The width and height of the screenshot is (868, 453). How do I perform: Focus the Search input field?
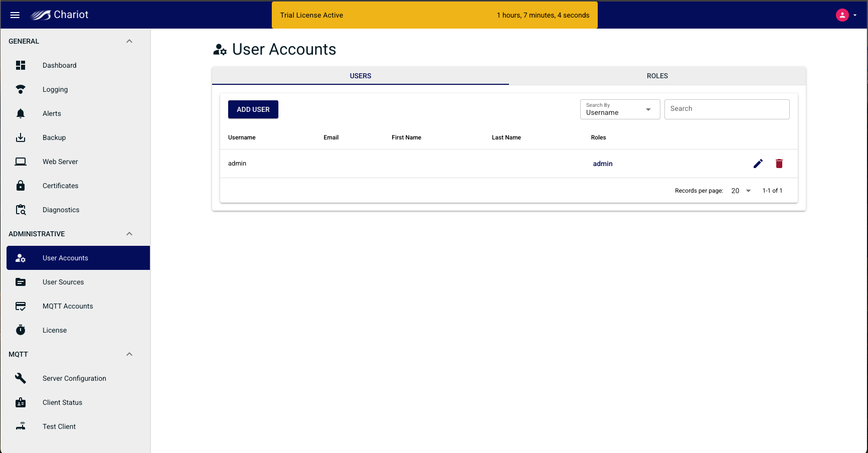point(727,109)
